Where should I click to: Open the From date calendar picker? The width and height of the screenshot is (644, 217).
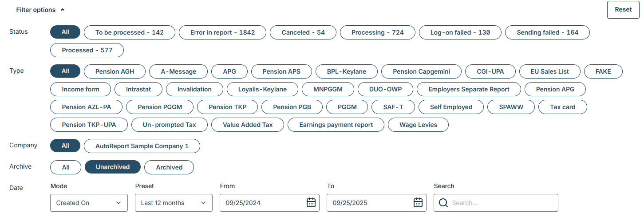pos(311,203)
